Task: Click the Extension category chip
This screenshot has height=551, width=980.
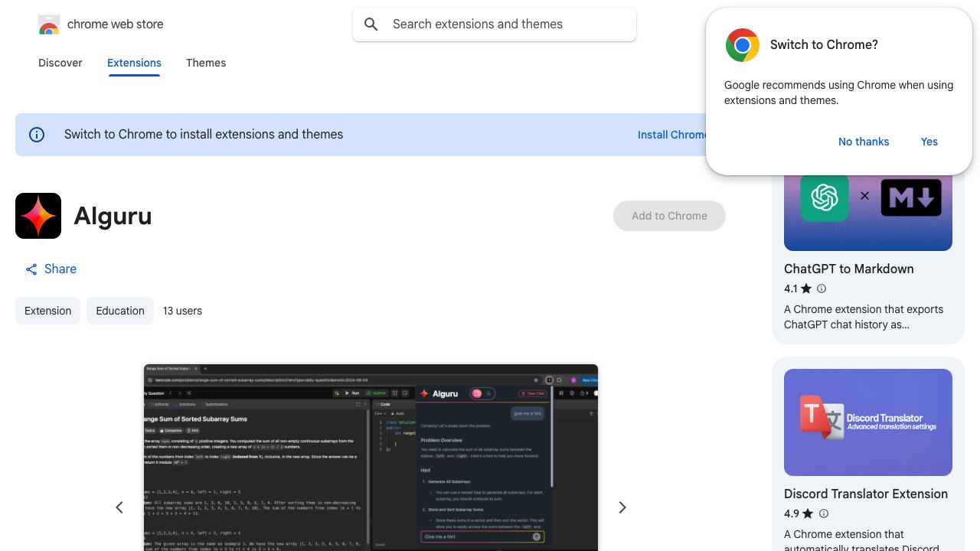Action: (47, 311)
